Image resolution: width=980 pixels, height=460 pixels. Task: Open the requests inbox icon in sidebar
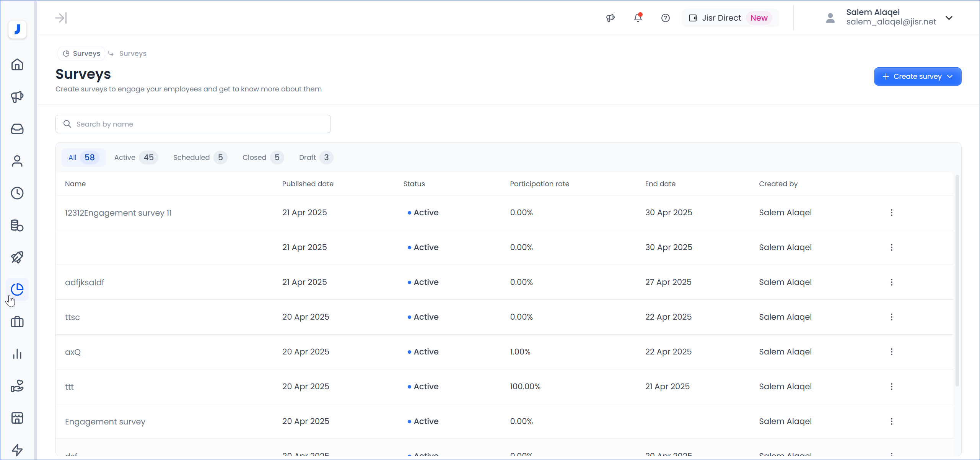pyautogui.click(x=17, y=129)
